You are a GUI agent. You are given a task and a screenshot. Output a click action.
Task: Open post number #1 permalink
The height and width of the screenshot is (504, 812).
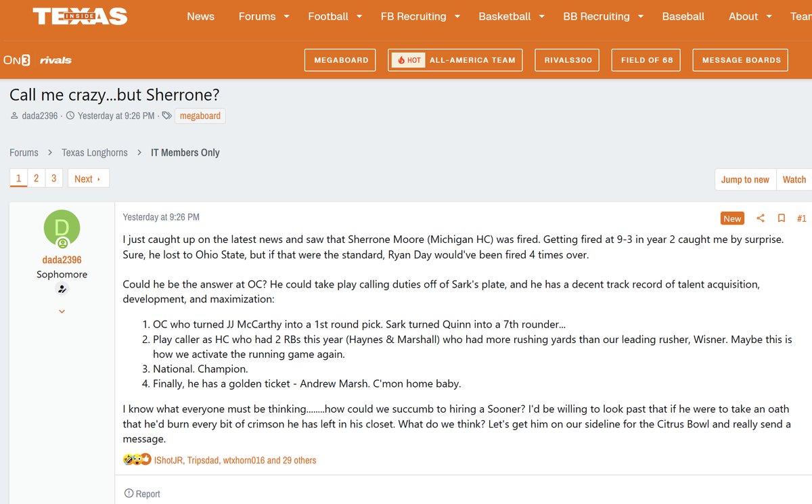coord(801,218)
